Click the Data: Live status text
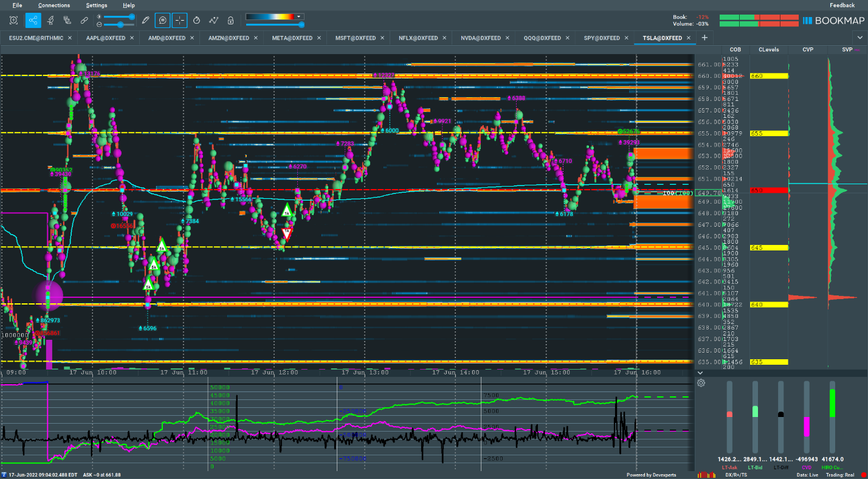The height and width of the screenshot is (479, 868). pyautogui.click(x=808, y=474)
